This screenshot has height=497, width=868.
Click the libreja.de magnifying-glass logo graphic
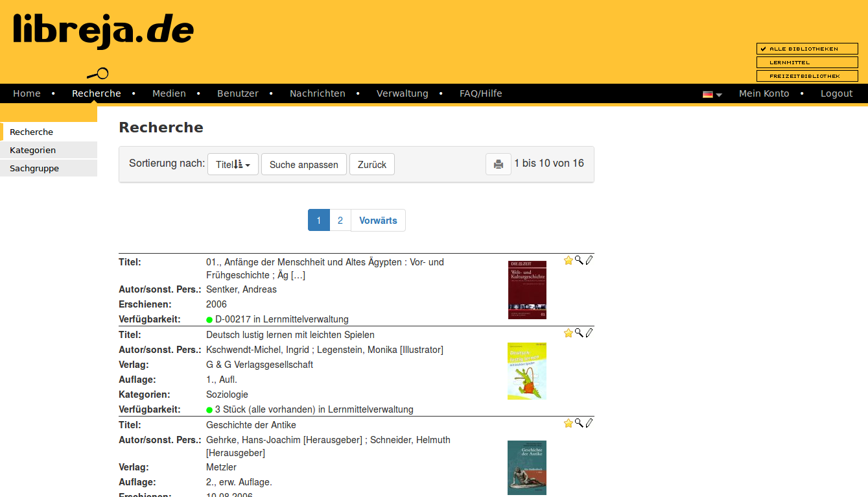97,73
